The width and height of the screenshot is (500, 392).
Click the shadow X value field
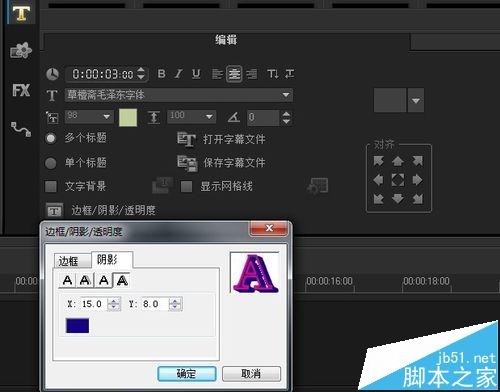(x=93, y=304)
